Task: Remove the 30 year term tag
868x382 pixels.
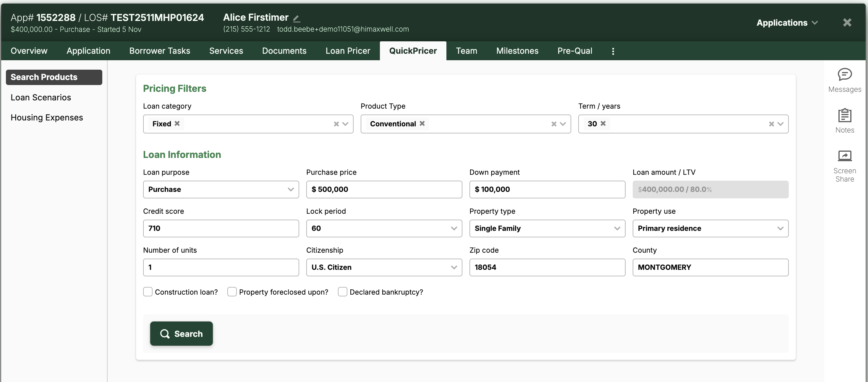Action: [x=603, y=123]
